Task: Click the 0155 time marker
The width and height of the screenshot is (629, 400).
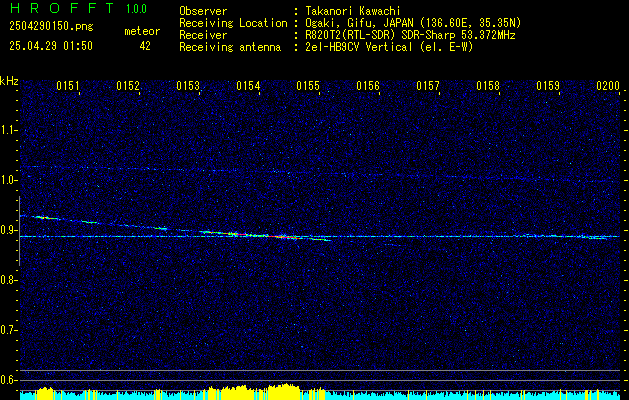Action: pyautogui.click(x=308, y=86)
